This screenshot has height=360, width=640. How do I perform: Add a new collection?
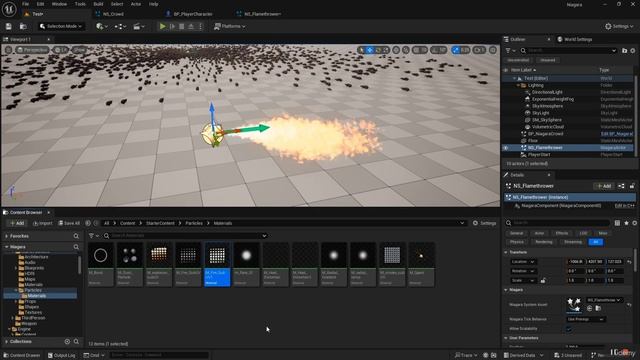pos(67,341)
